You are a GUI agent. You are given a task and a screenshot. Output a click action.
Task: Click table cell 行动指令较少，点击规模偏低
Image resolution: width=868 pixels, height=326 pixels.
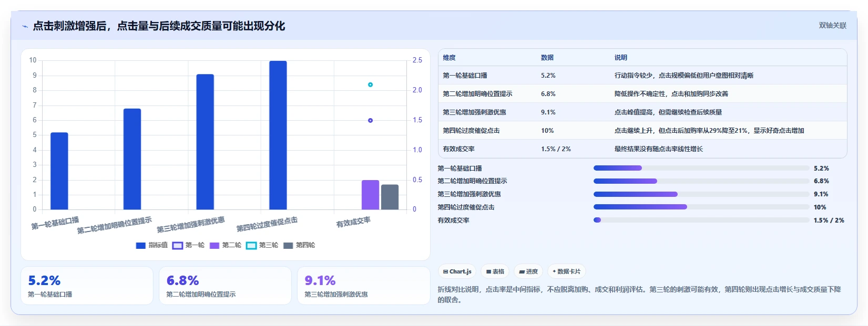(x=683, y=76)
